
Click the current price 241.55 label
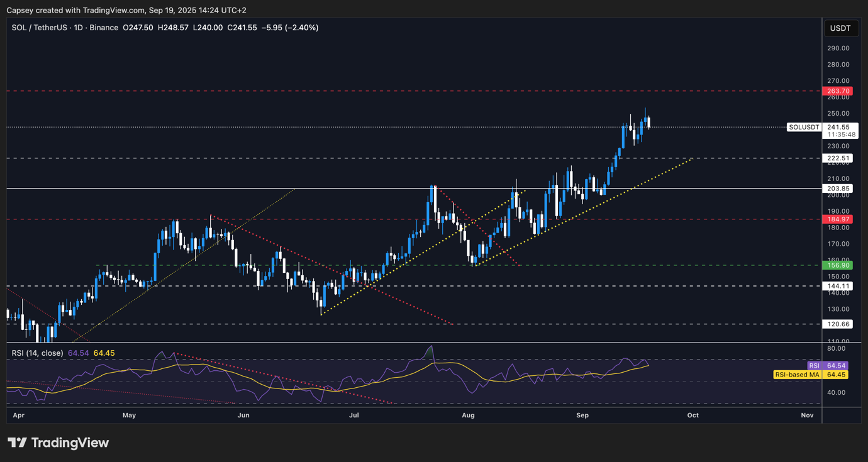coord(837,127)
